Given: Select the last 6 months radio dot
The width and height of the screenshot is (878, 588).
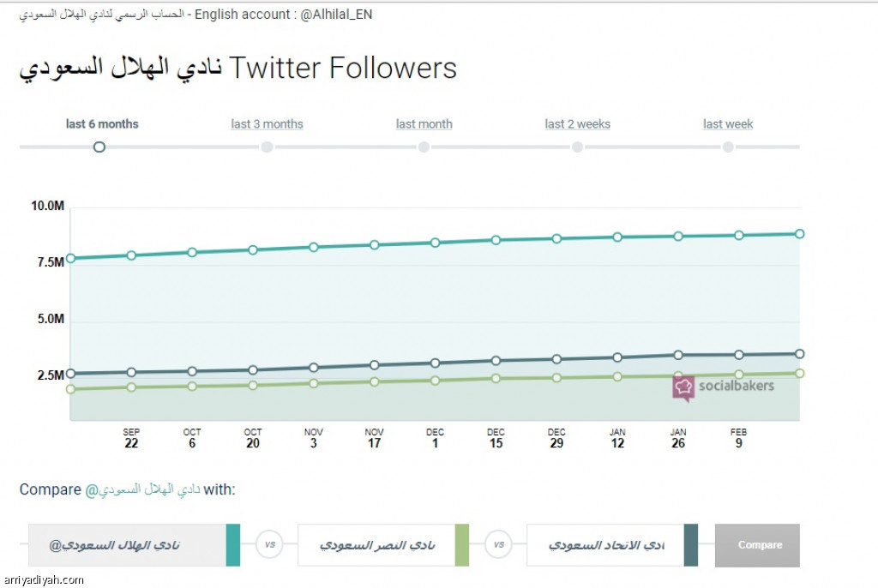Looking at the screenshot, I should (x=99, y=147).
